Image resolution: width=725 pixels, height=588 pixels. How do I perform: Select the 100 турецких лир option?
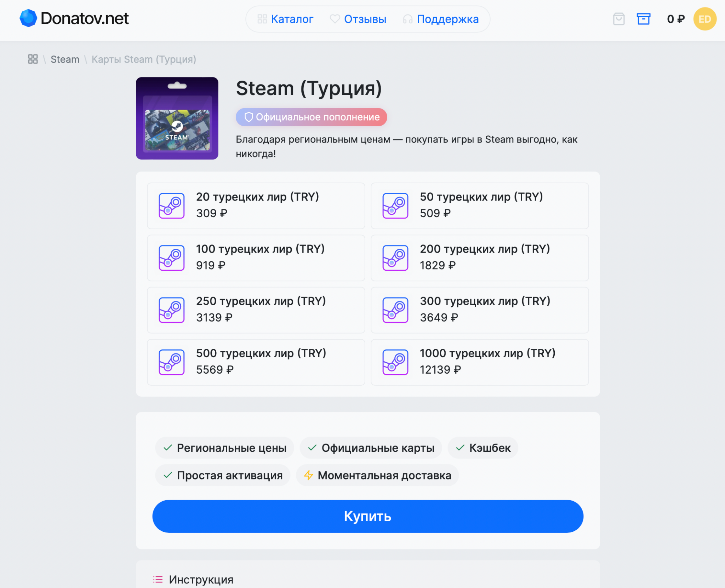256,258
